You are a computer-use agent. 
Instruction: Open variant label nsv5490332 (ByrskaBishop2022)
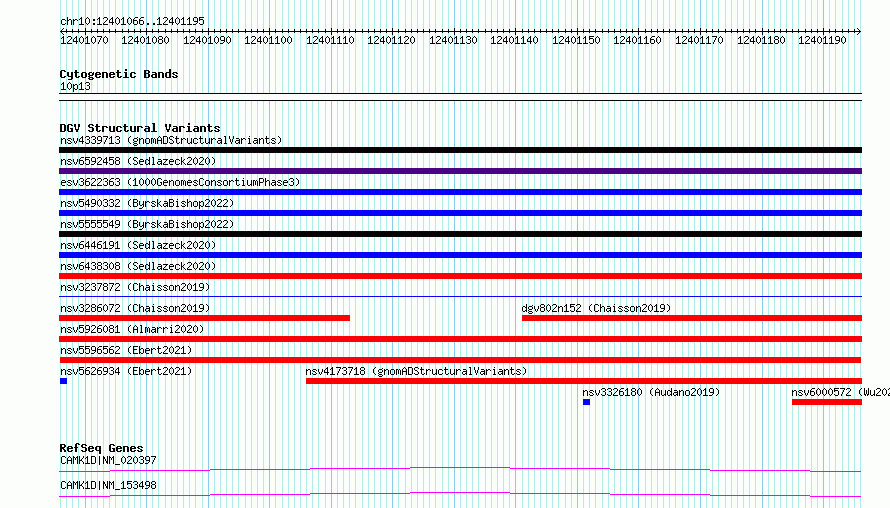pyautogui.click(x=147, y=203)
